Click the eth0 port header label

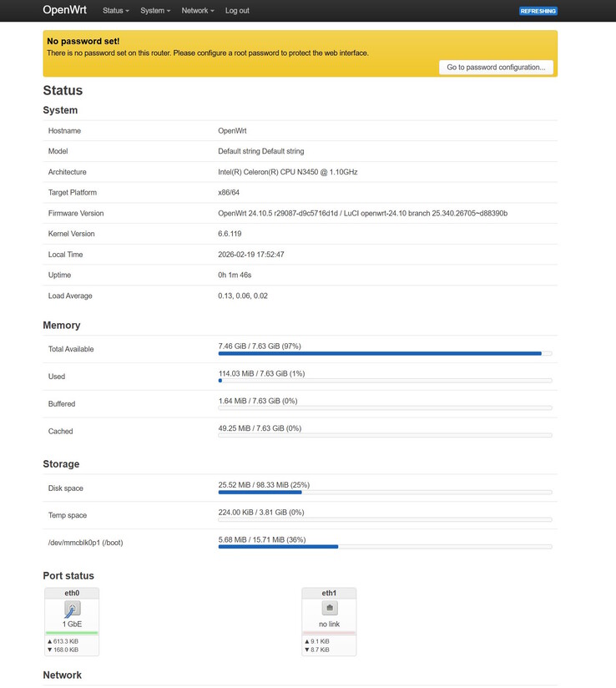(72, 593)
